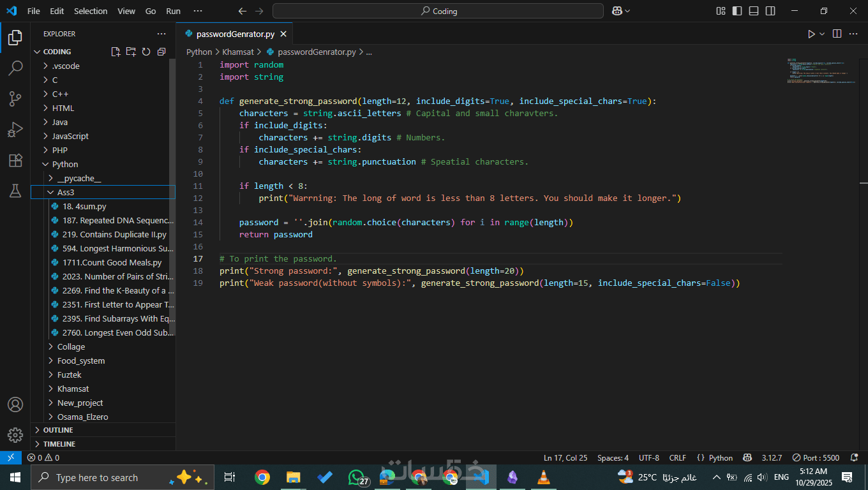The image size is (868, 490).
Task: Open the Search view in activity bar
Action: [15, 68]
